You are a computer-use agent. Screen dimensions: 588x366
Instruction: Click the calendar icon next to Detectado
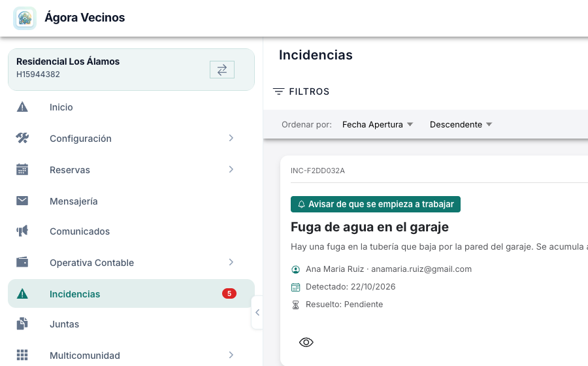295,288
